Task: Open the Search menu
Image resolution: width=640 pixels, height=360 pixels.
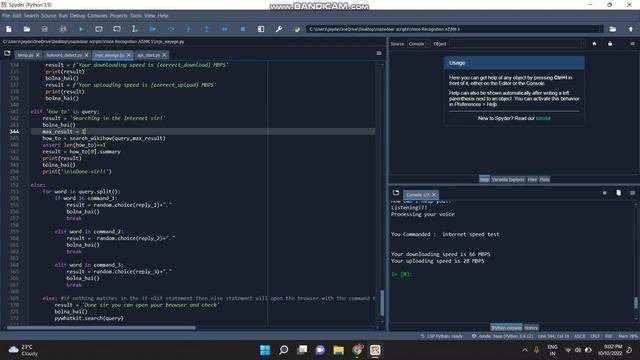Action: (31, 16)
